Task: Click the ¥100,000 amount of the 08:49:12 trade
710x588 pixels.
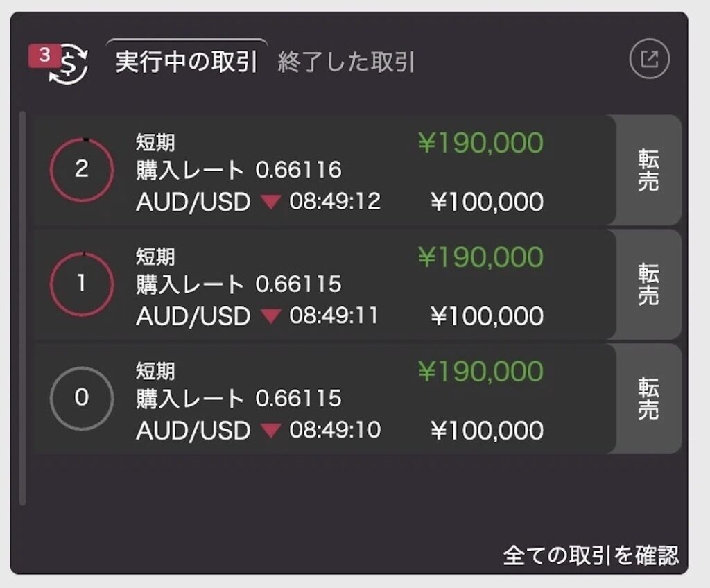Action: coord(487,202)
